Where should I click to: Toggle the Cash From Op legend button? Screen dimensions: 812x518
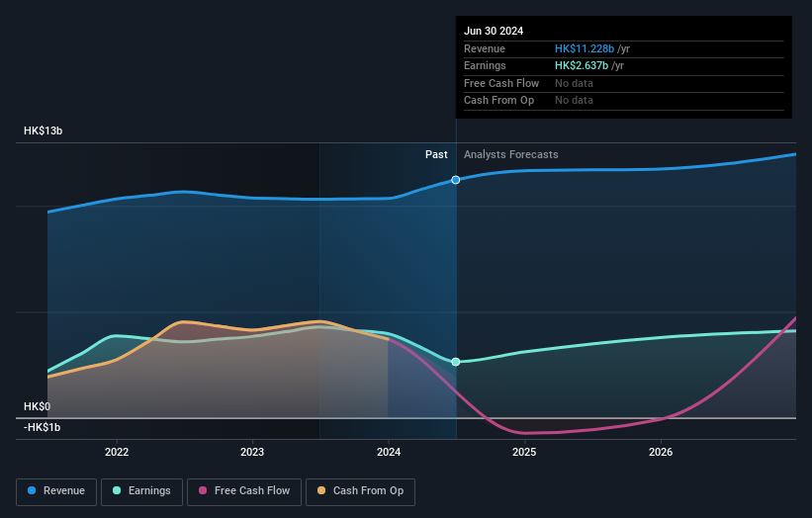360,491
